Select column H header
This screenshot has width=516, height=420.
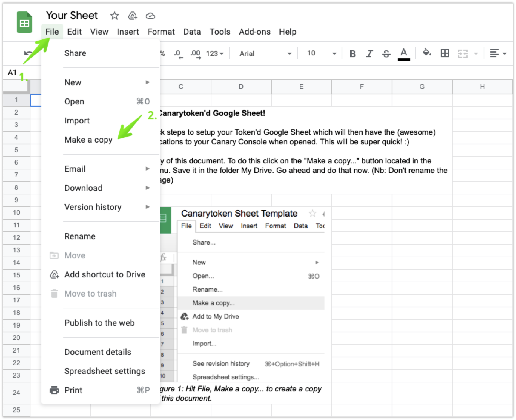coord(482,87)
